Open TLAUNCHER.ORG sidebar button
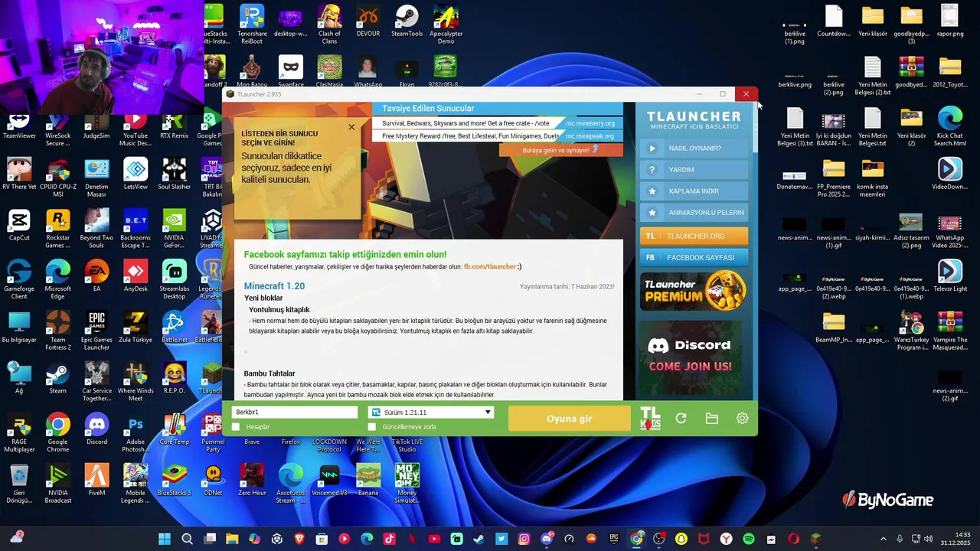Viewport: 980px width, 551px height. (x=694, y=236)
